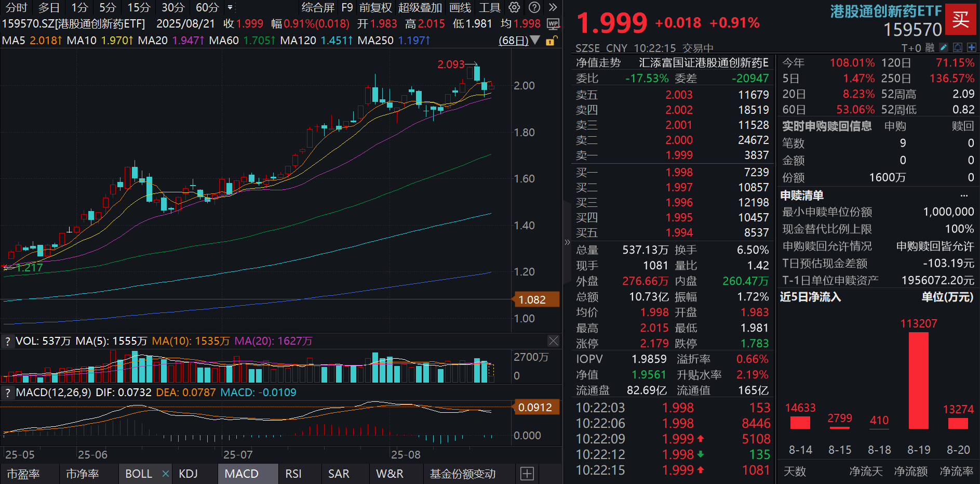This screenshot has width=980, height=484.
Task: Toggle 前复权 price adjustment mode
Action: (375, 7)
